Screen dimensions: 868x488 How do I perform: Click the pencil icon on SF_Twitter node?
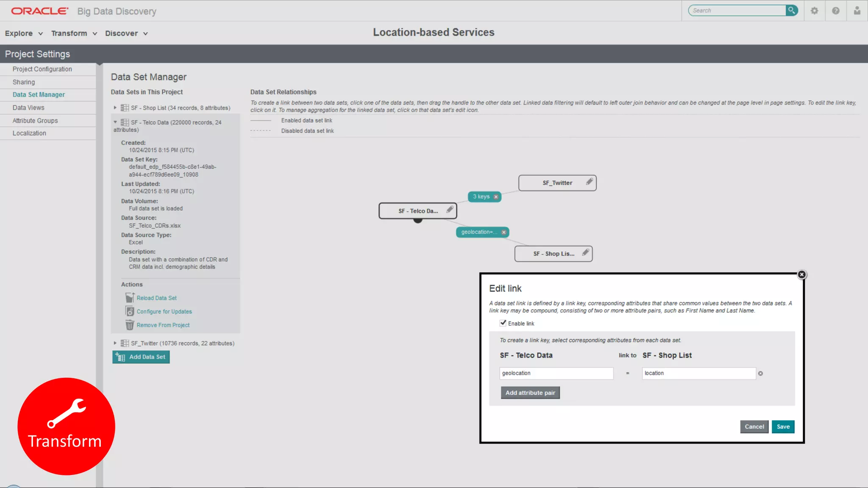pos(589,182)
